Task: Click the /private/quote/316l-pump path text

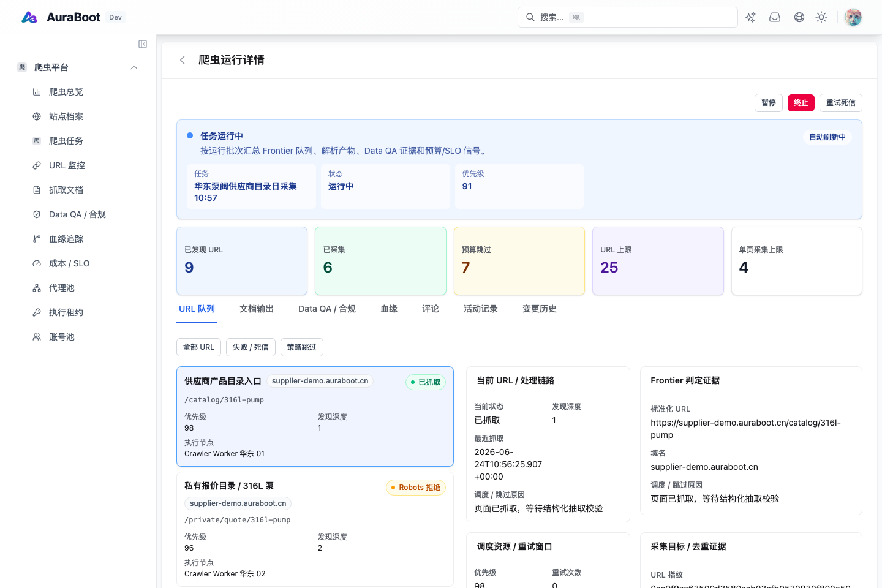Action: point(238,520)
